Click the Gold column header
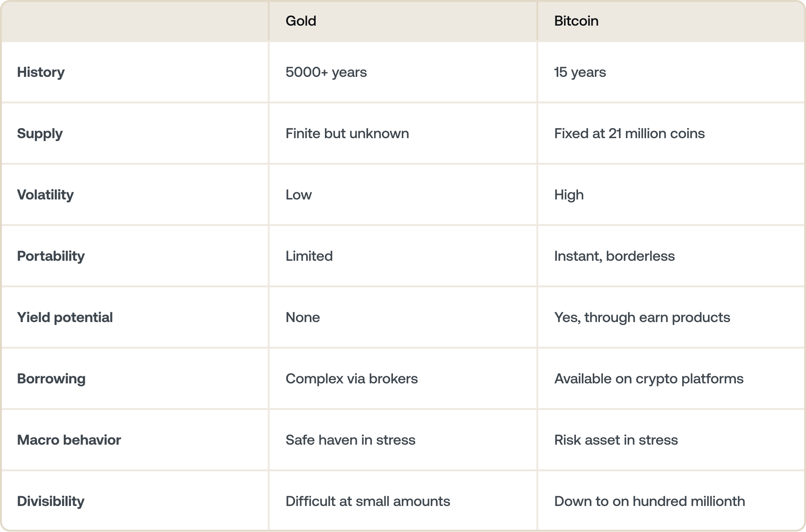The image size is (806, 532). click(x=301, y=21)
